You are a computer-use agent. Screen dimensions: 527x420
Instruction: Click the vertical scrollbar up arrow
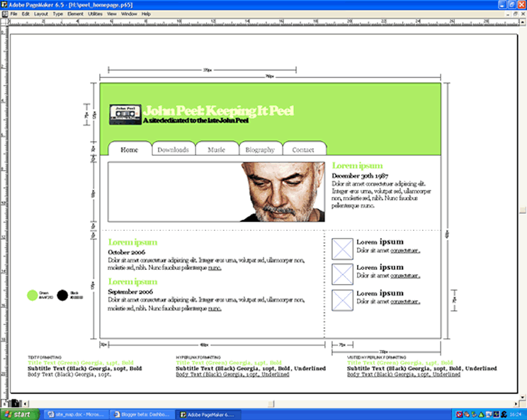tap(523, 22)
